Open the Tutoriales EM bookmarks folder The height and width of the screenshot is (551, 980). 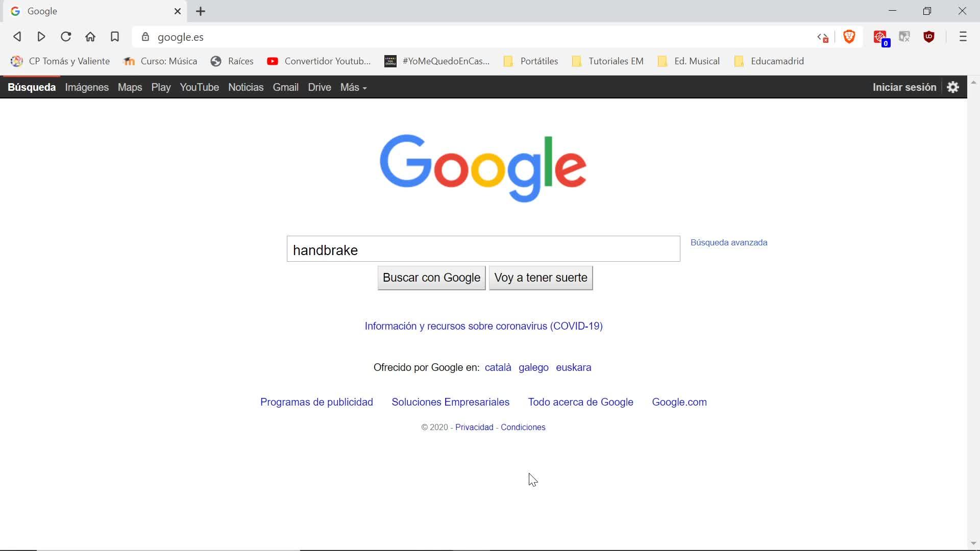(608, 61)
